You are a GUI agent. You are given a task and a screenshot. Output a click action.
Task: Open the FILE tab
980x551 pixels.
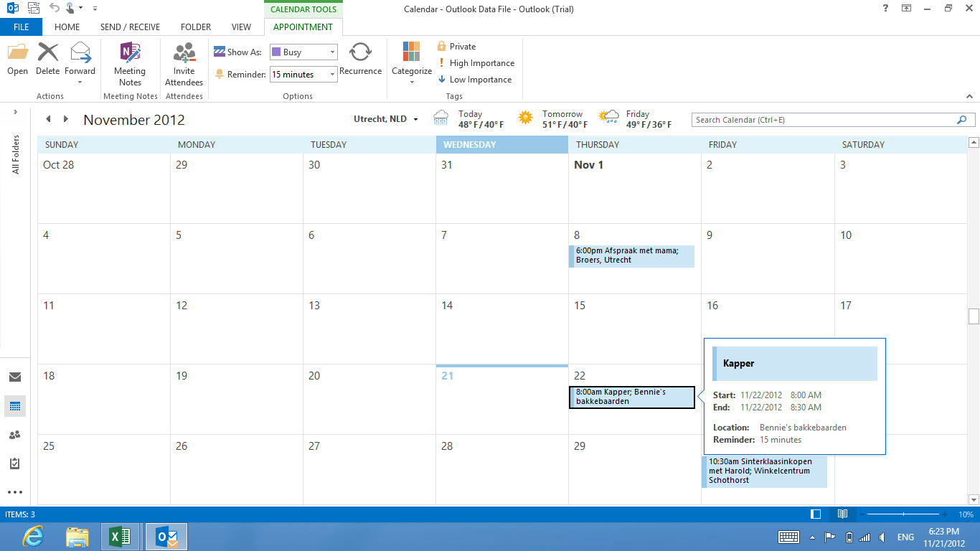(21, 27)
